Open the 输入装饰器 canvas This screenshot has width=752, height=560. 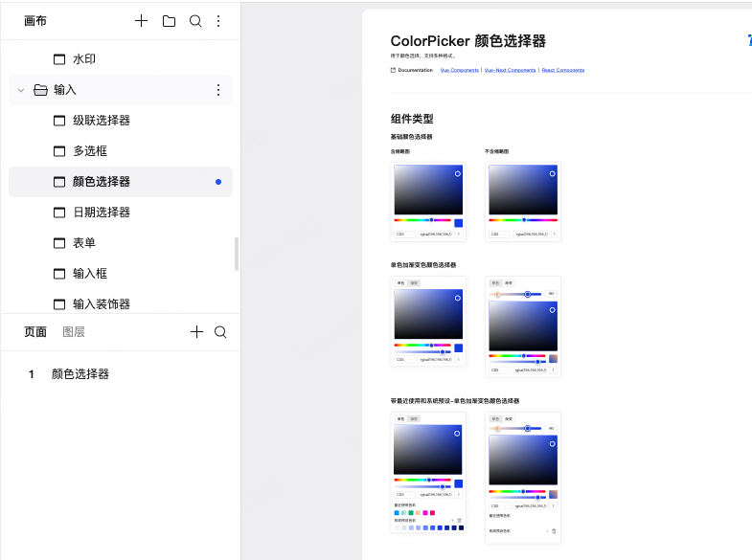[102, 304]
